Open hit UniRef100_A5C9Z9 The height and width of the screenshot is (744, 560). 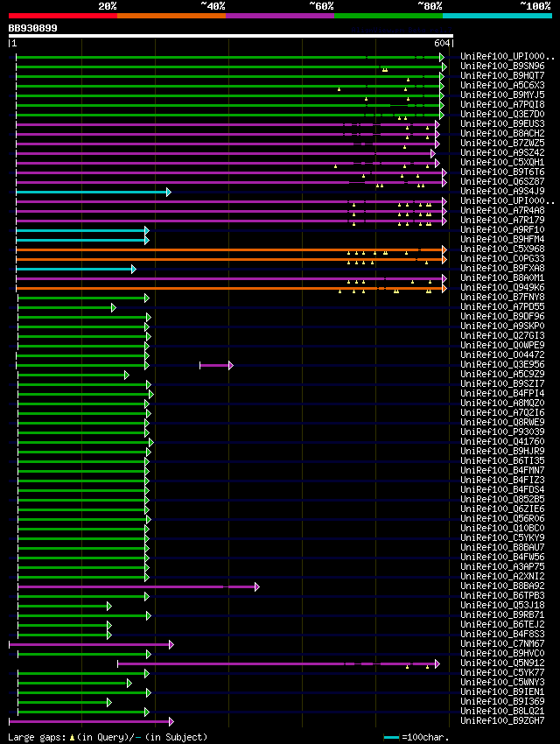(x=502, y=374)
